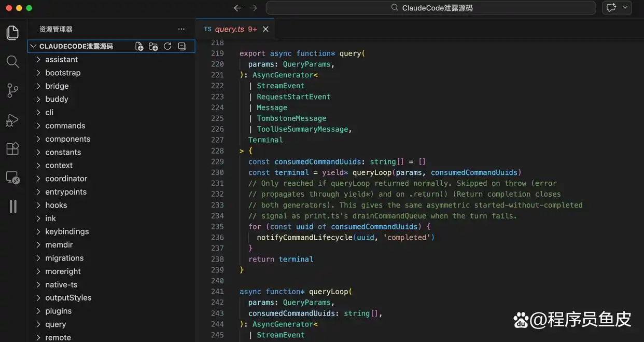Expand the constants folder
644x342 pixels.
click(111, 152)
